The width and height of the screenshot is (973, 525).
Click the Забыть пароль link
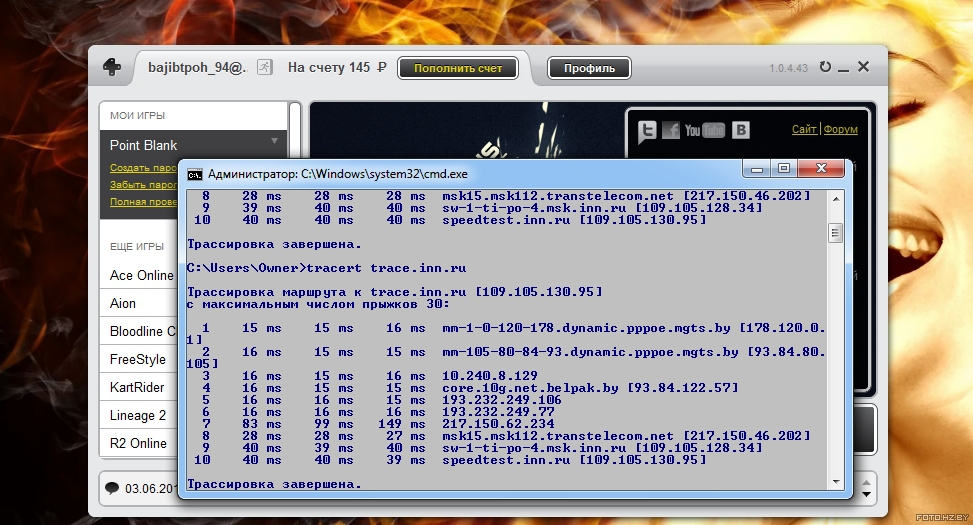pyautogui.click(x=143, y=184)
